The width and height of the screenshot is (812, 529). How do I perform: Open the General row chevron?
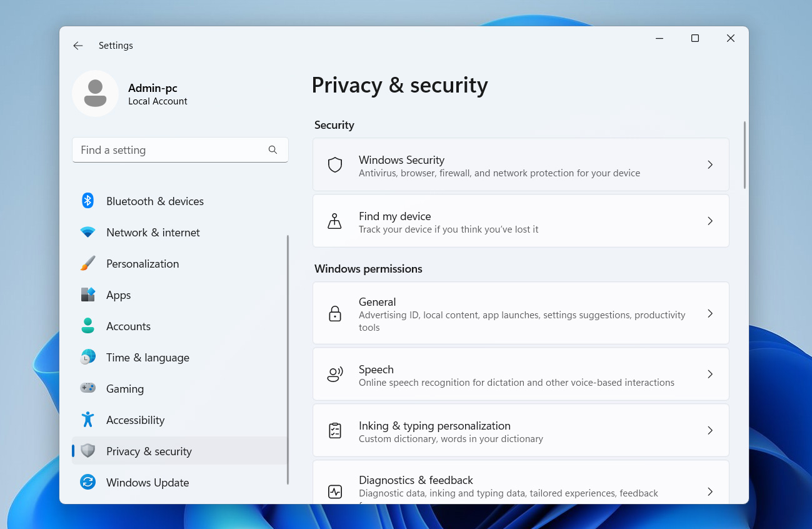710,313
